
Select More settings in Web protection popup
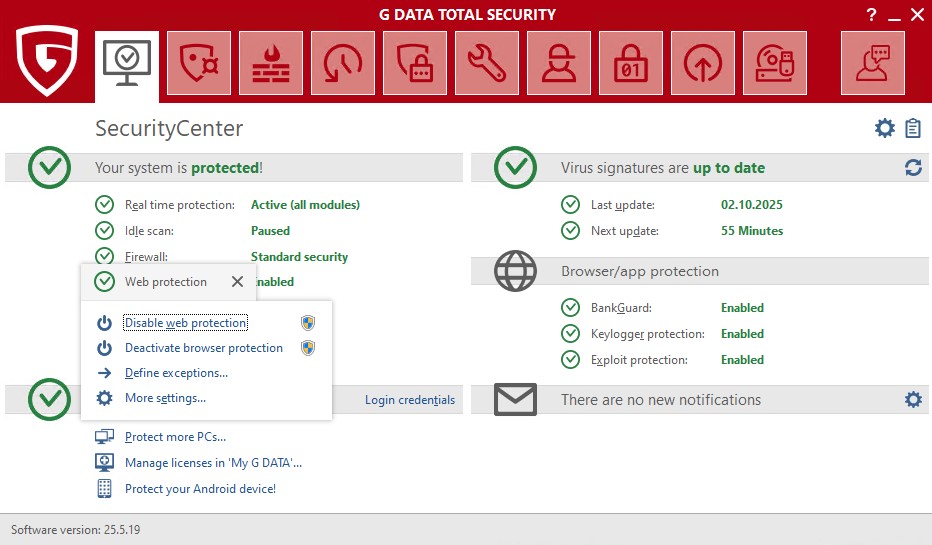[165, 398]
